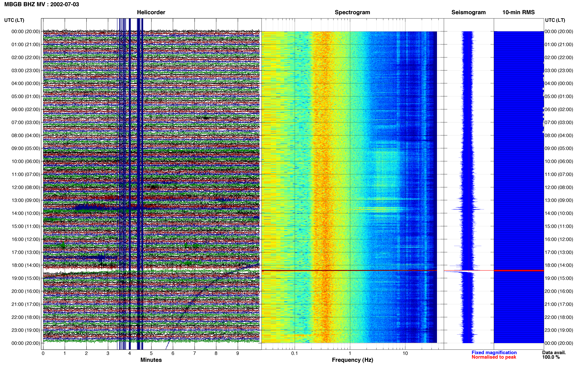Click right-side time label 12:00 (08:00)
588x368 pixels.
559,187
